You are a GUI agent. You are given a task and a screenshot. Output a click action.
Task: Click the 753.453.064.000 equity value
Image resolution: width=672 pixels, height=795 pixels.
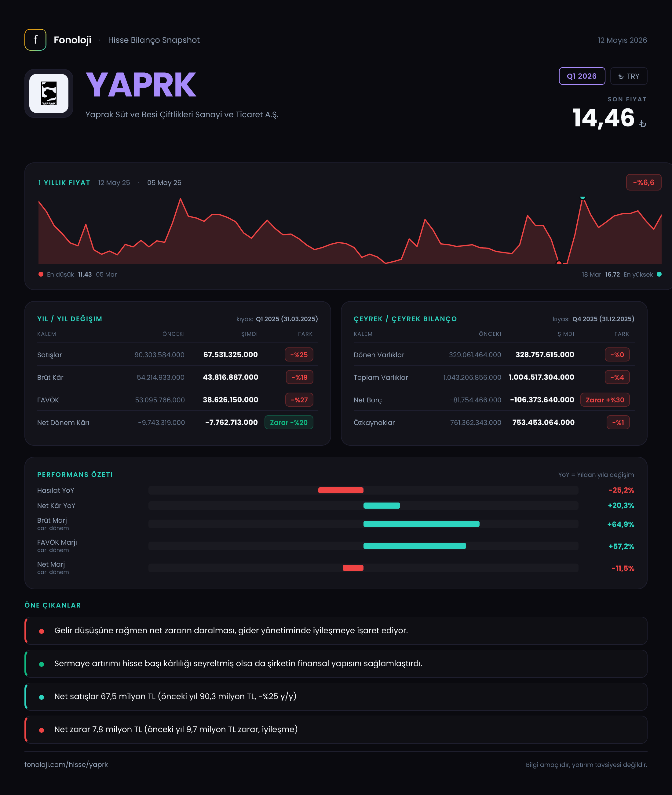543,422
